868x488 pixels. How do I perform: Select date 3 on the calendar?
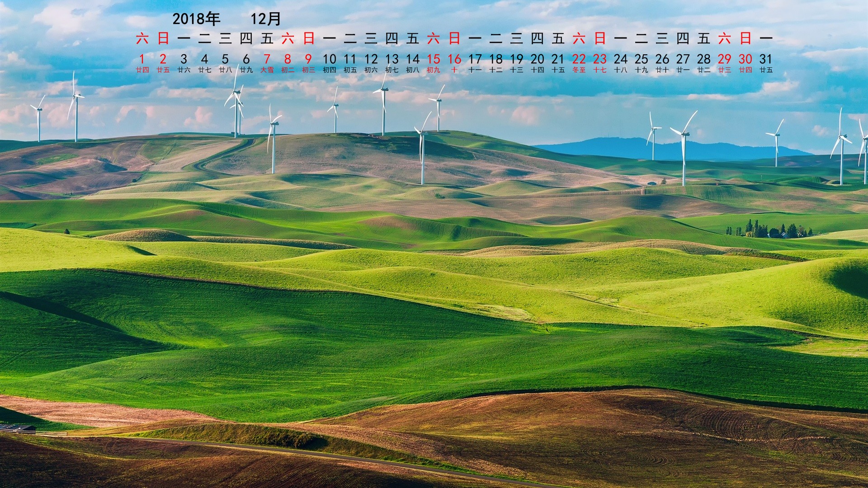[184, 59]
